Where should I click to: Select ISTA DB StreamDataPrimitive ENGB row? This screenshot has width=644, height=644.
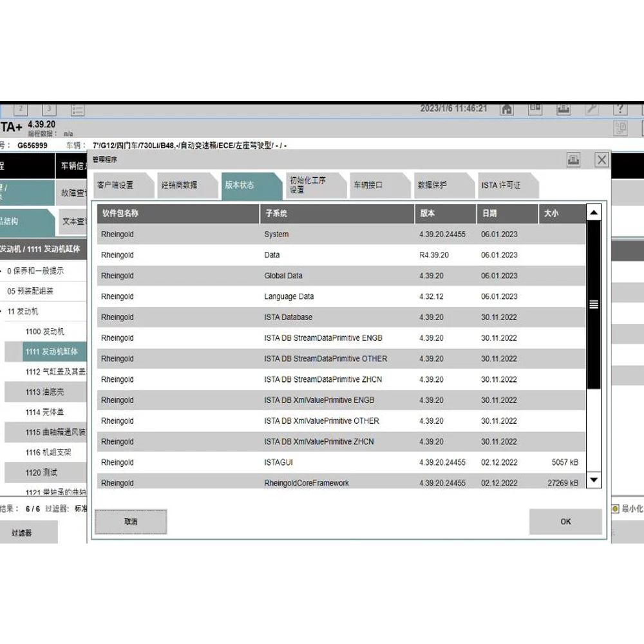tap(341, 338)
